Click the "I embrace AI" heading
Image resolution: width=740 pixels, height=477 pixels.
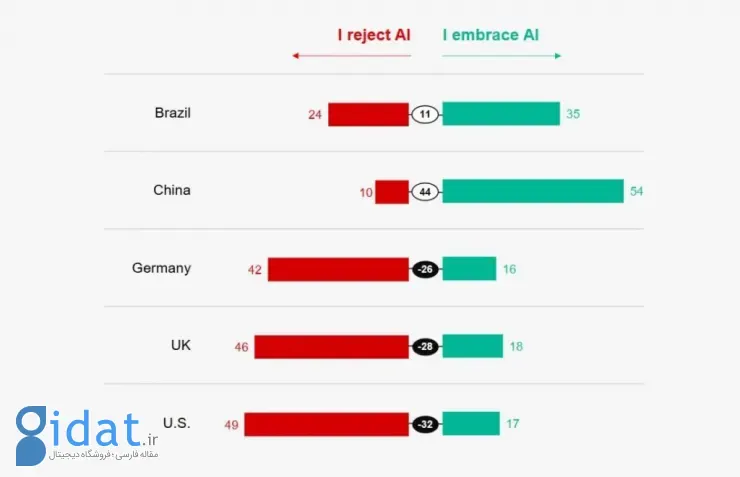click(491, 35)
